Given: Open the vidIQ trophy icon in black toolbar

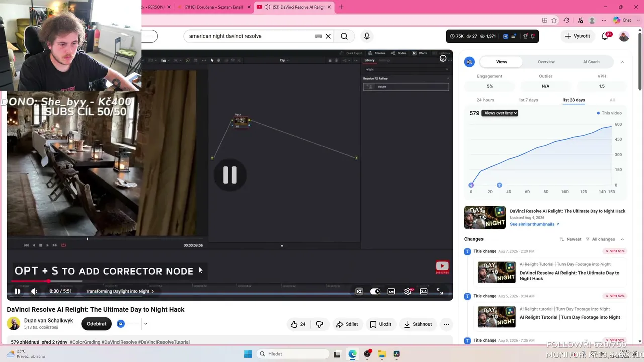Looking at the screenshot, I should (526, 36).
